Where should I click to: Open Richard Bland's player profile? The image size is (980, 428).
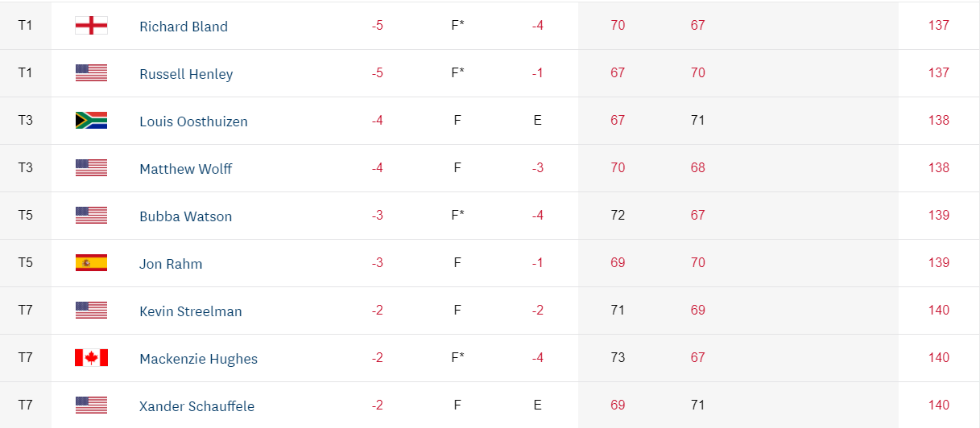pyautogui.click(x=184, y=27)
